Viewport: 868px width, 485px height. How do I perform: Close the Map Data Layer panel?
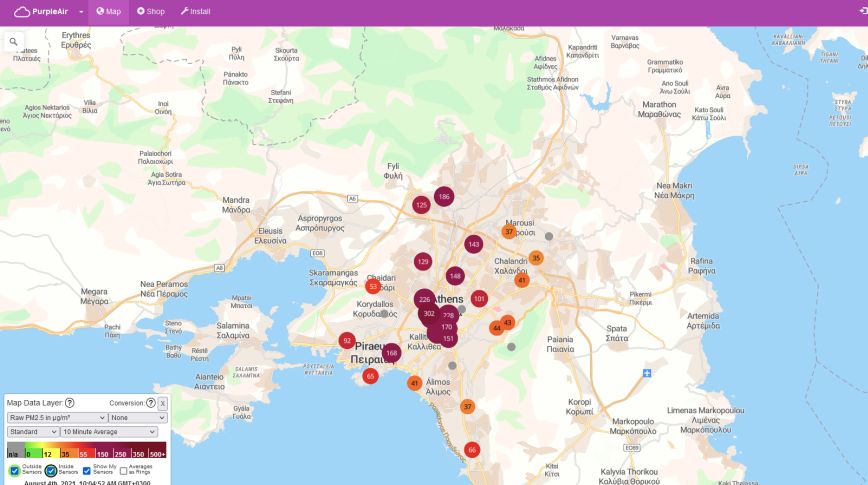[x=163, y=403]
